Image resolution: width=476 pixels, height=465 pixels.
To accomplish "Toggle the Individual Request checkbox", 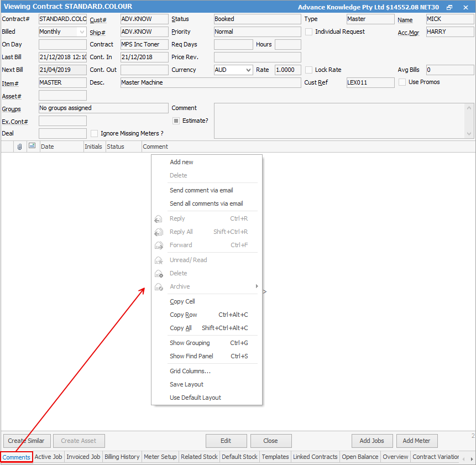I will coord(308,32).
